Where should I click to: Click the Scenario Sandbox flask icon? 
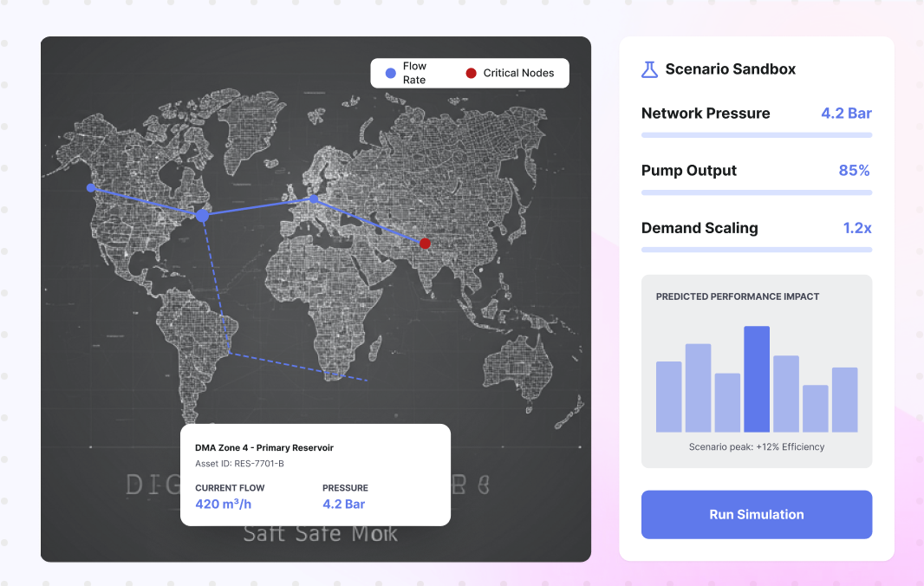649,69
